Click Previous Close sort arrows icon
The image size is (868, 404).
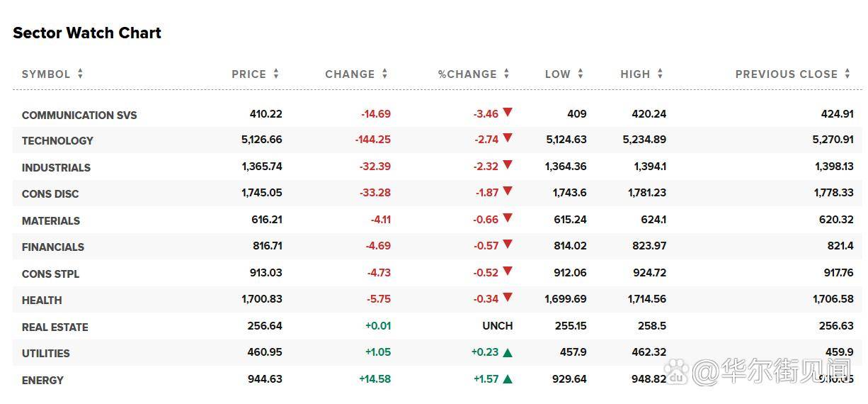(x=847, y=74)
